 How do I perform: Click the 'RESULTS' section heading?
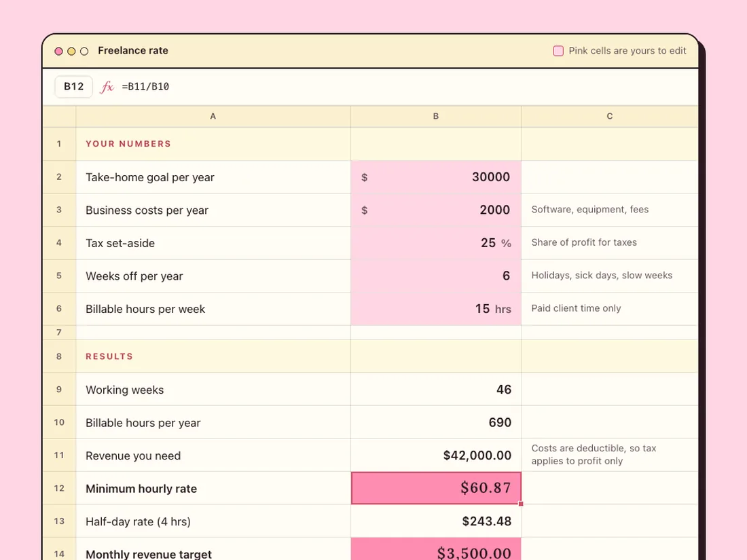tap(109, 356)
